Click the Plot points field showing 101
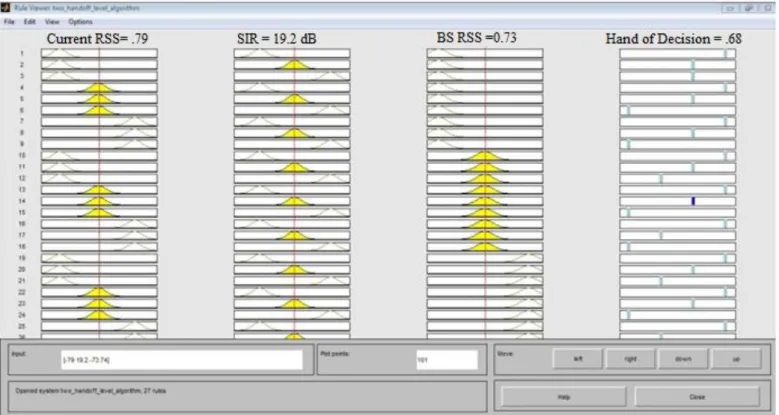The width and height of the screenshot is (779, 415). (x=447, y=360)
